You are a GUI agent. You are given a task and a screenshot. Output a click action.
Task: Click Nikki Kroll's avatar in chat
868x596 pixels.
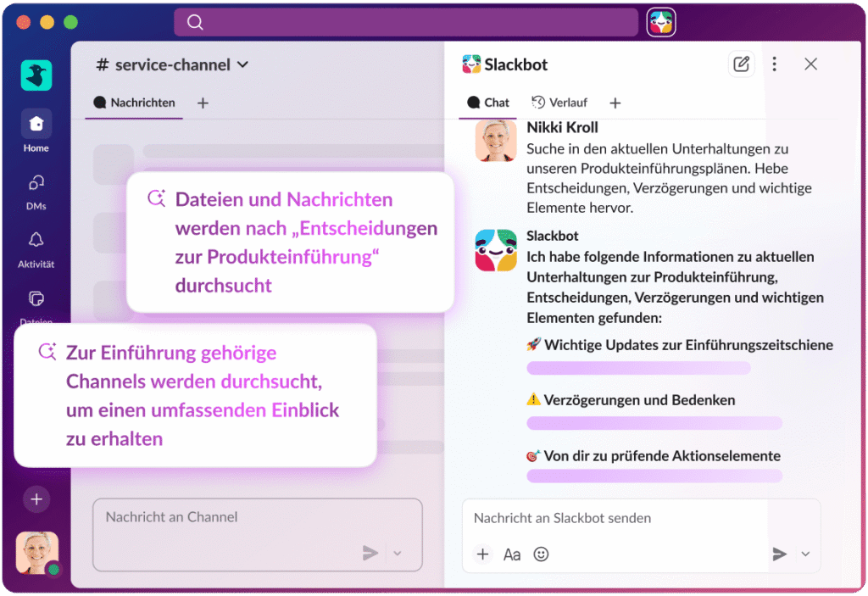(496, 141)
